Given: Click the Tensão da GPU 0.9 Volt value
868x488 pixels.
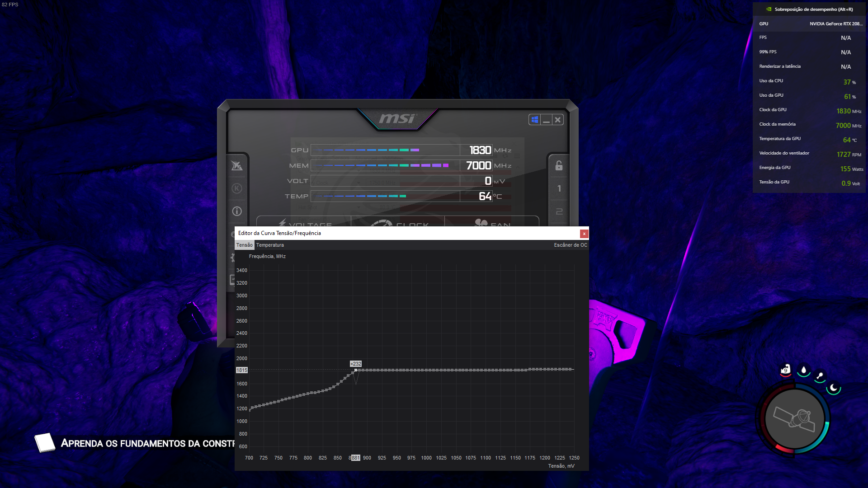Looking at the screenshot, I should click(851, 183).
